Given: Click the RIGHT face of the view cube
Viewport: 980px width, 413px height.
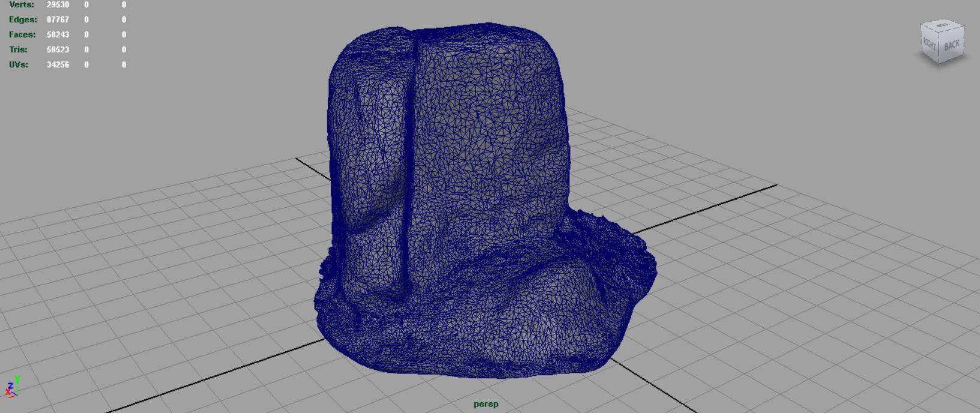Looking at the screenshot, I should [930, 44].
